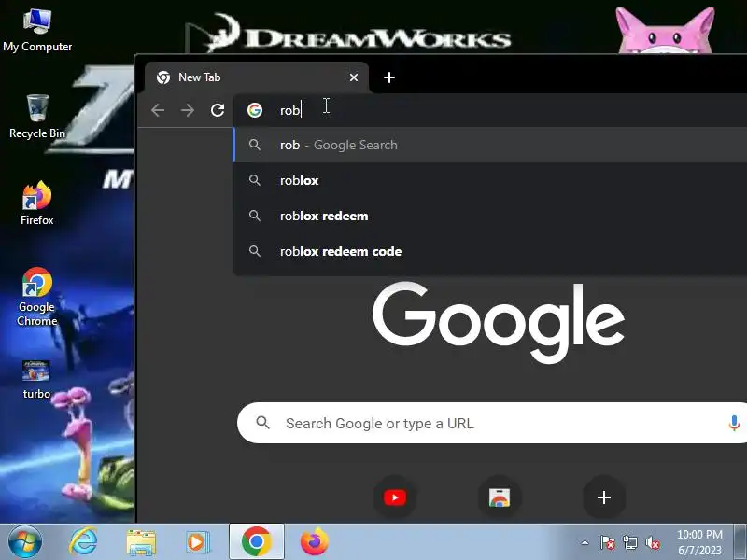Viewport: 747px width, 560px height.
Task: Select the turbo file on the desktop
Action: [x=36, y=380]
